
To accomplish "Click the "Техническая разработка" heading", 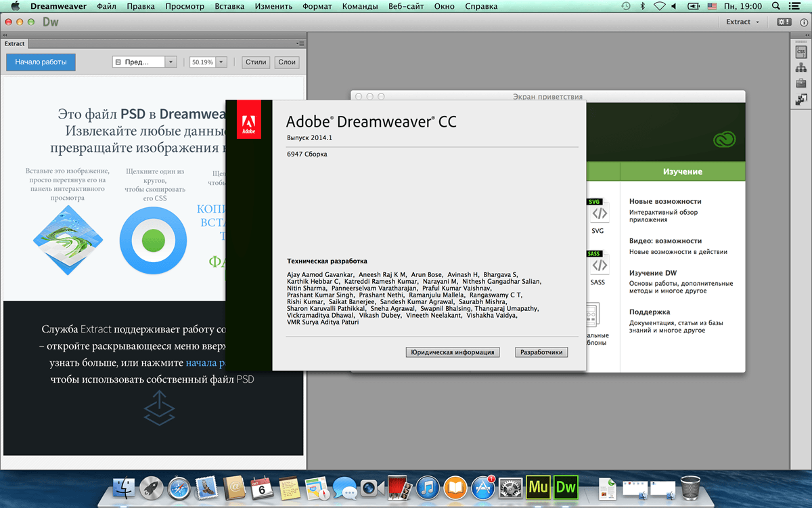I will [x=328, y=260].
